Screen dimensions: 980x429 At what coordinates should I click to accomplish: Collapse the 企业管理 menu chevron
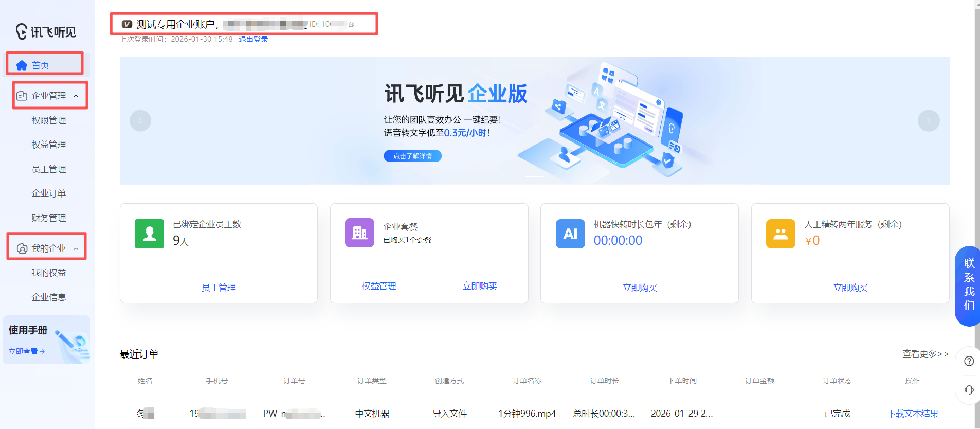(76, 96)
